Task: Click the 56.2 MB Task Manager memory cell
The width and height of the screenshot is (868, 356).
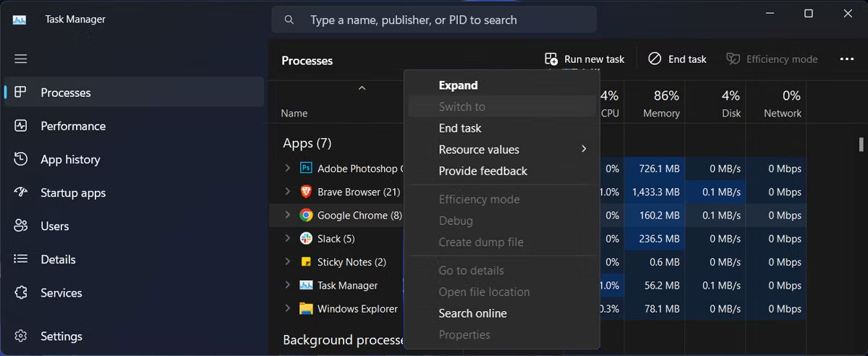Action: [x=655, y=285]
